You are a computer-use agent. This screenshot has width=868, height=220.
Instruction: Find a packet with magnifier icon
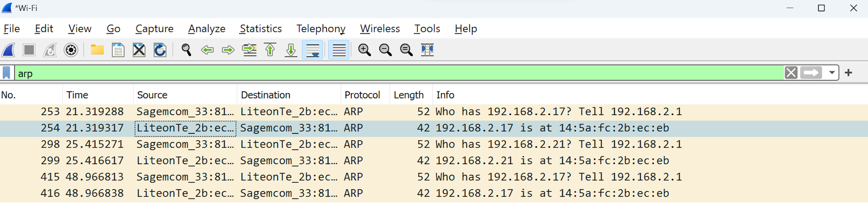coord(186,50)
